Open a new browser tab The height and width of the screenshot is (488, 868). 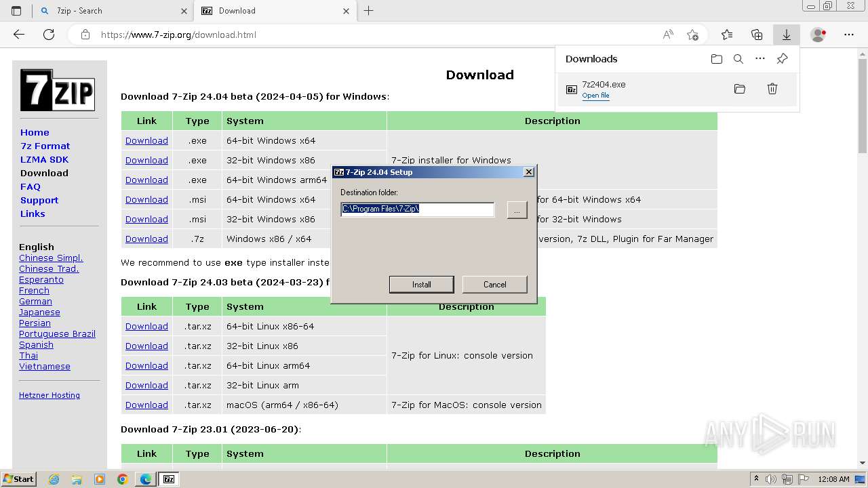(x=368, y=11)
